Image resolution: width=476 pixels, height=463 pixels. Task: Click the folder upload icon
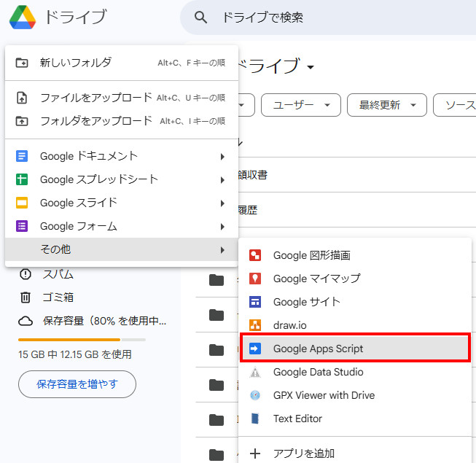(22, 121)
